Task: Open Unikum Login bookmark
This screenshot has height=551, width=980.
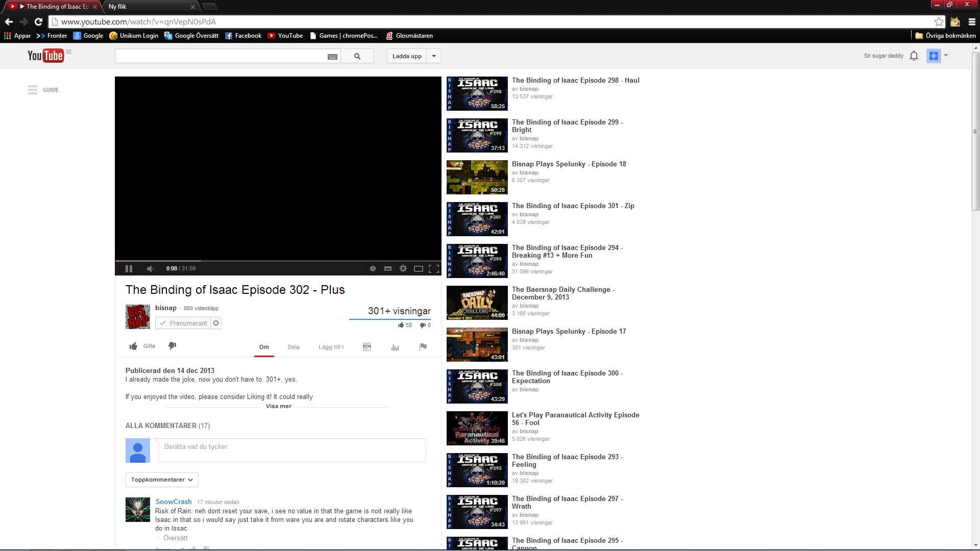Action: coord(134,36)
